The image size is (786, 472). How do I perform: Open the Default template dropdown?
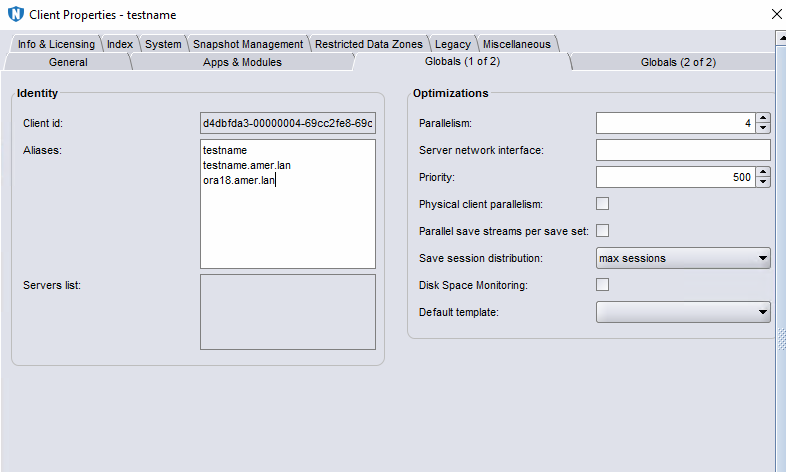pos(683,312)
